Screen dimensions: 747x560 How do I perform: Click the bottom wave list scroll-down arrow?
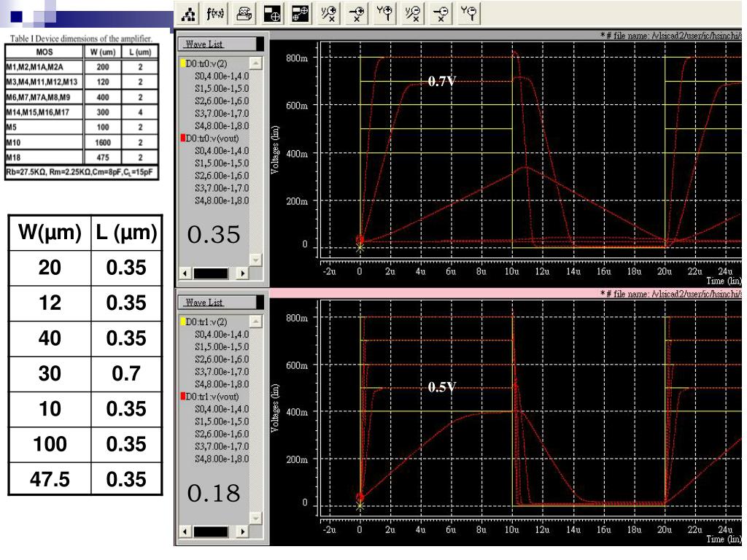256,518
